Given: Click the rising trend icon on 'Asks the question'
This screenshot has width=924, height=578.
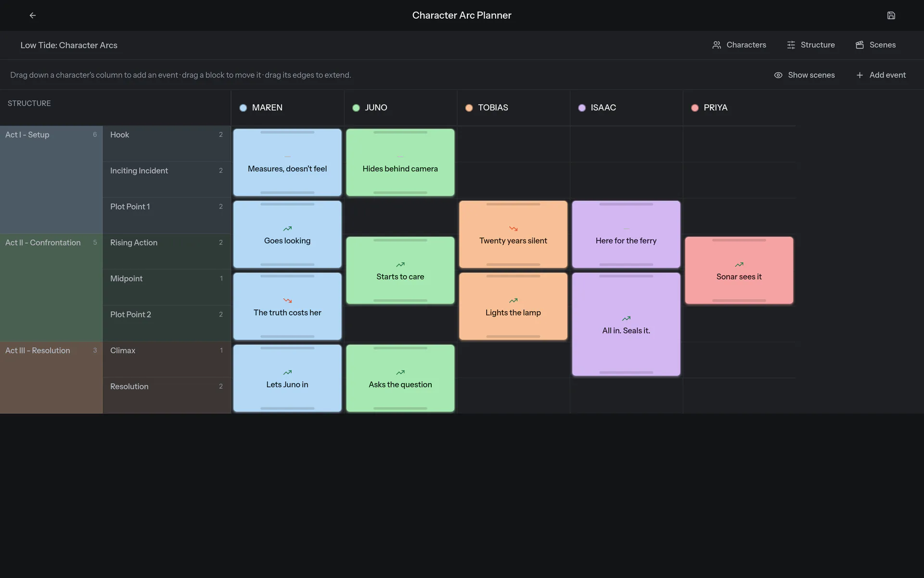Looking at the screenshot, I should pos(400,372).
